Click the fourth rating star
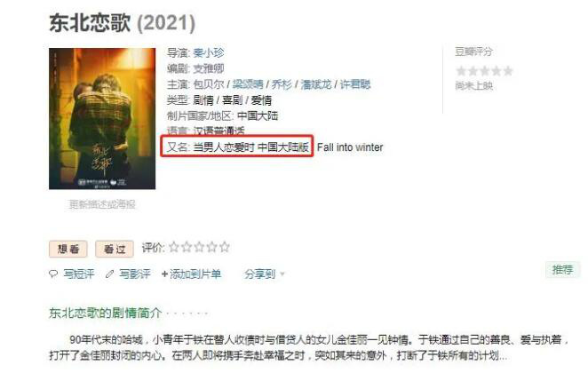The image size is (588, 373). pos(212,247)
